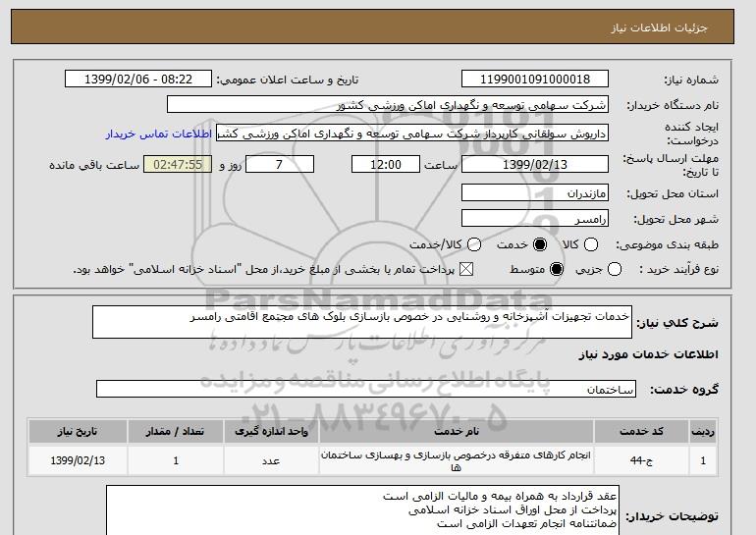Click the طبقه بندی موضوعی label
Screen dimensions: 756x535
pos(667,244)
